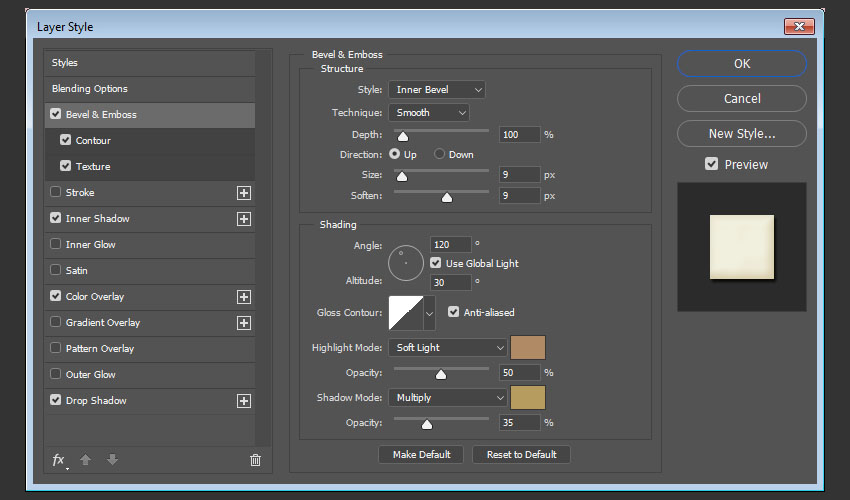Click the plus icon beside Color Overlay

coord(243,297)
